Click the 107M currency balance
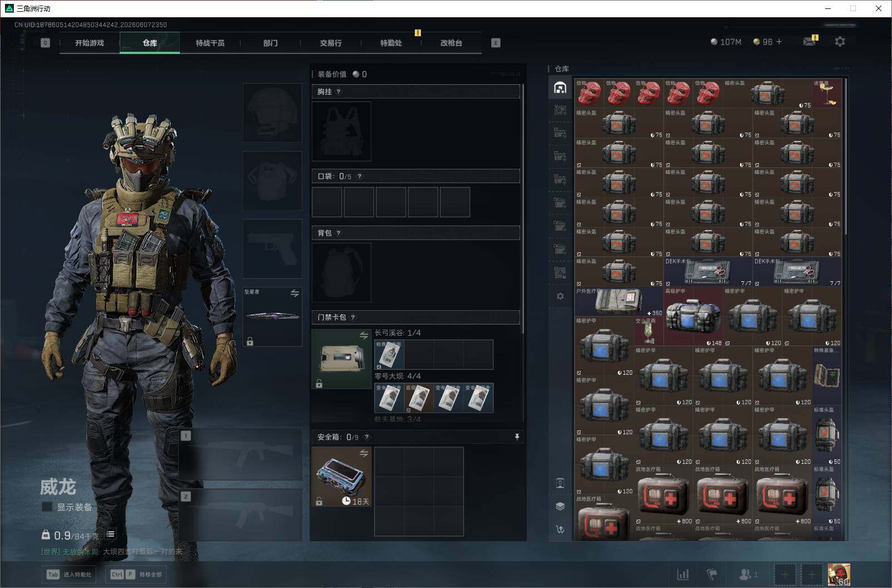Screen dimensions: 892x588 point(726,42)
